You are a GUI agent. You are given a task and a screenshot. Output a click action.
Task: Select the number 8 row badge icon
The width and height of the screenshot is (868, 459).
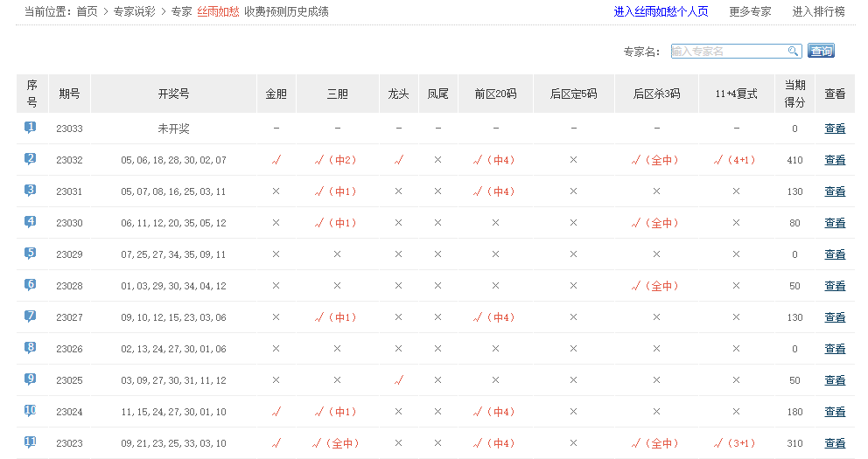(31, 348)
